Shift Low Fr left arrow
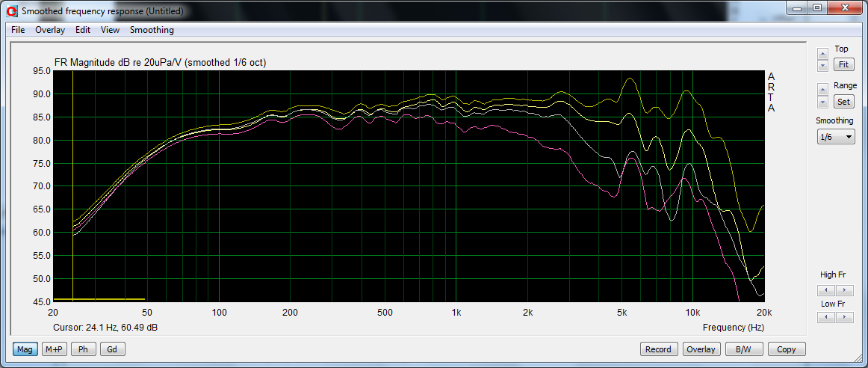 tap(826, 317)
